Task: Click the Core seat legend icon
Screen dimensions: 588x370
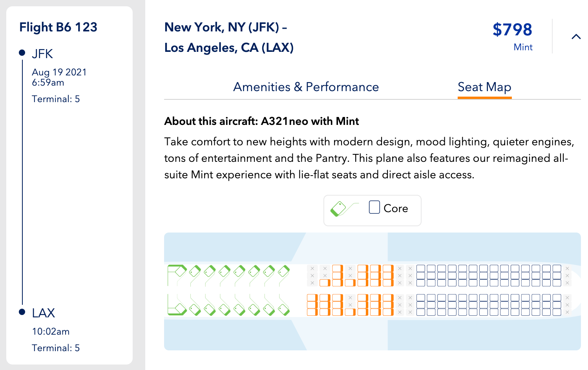Action: click(374, 207)
